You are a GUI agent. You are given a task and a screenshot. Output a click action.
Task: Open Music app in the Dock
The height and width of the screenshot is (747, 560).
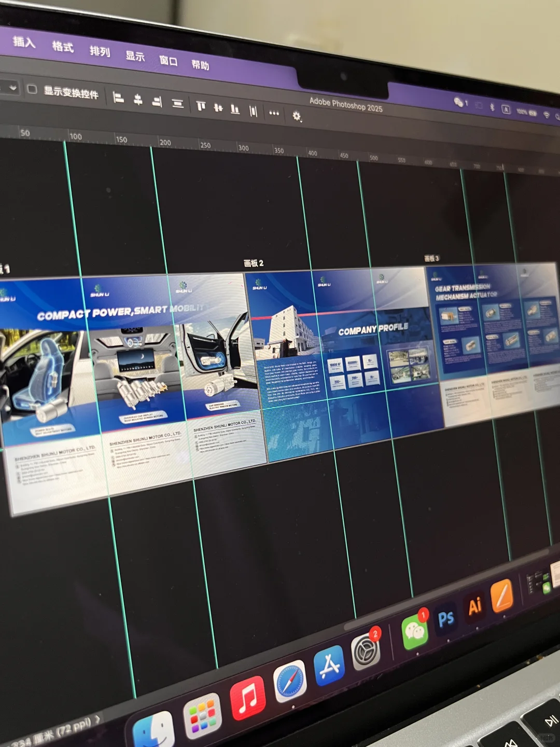point(248,698)
